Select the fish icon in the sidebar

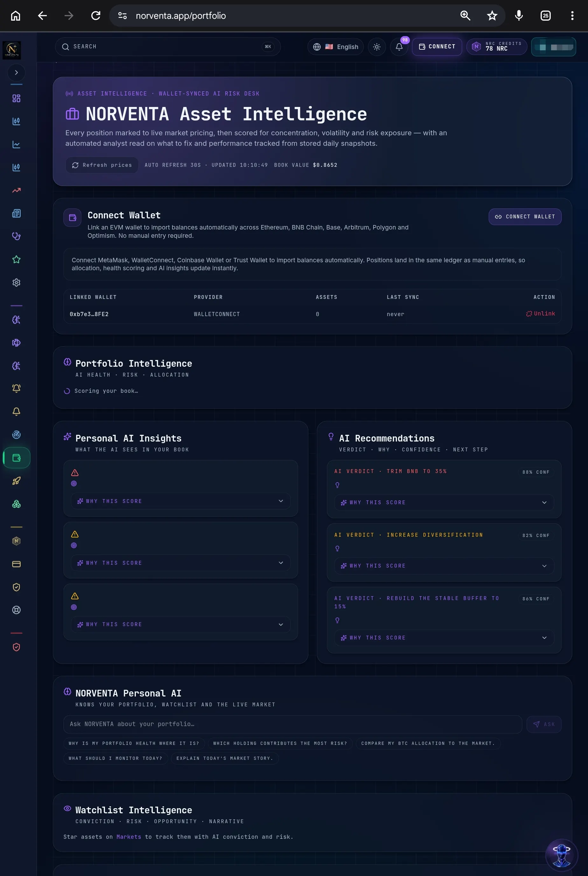pyautogui.click(x=16, y=343)
